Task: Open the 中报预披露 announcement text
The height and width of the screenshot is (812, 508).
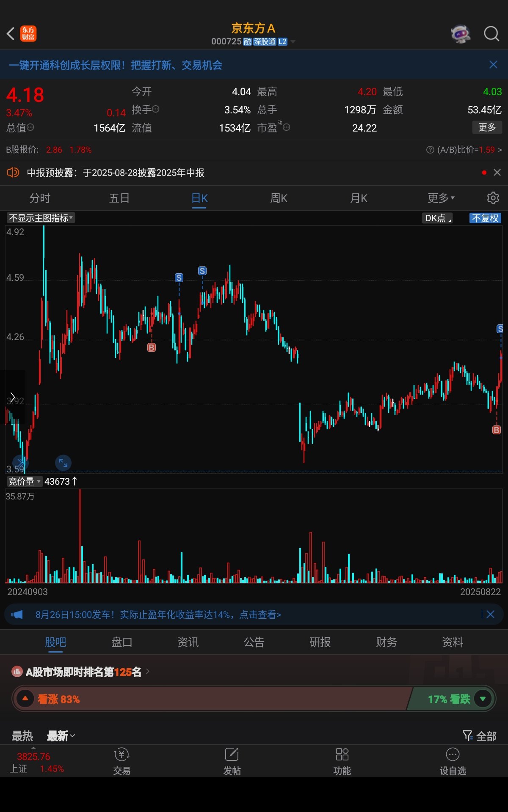Action: (x=116, y=173)
